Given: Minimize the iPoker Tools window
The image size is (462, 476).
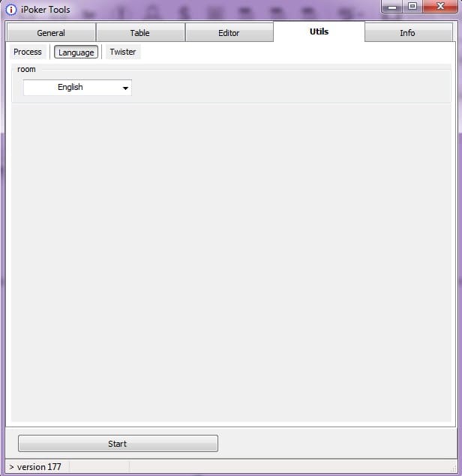Looking at the screenshot, I should [x=392, y=7].
